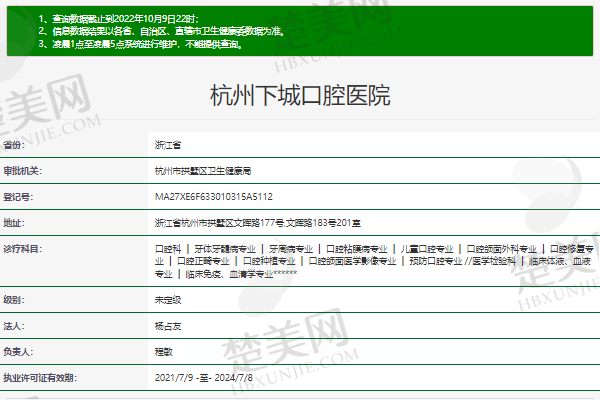Click the 负责人 row label

pyautogui.click(x=20, y=352)
